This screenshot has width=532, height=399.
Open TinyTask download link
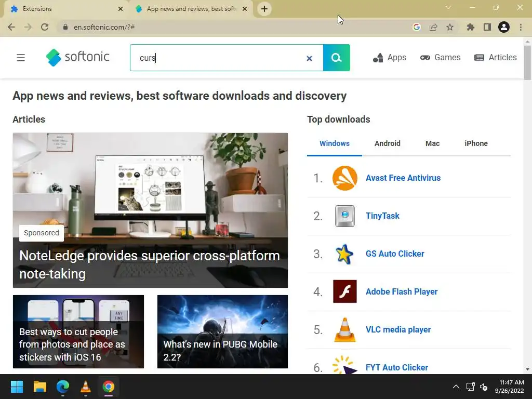[x=382, y=216]
